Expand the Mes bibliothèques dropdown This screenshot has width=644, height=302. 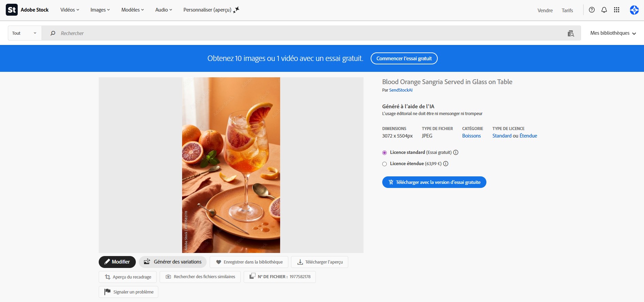pos(613,33)
